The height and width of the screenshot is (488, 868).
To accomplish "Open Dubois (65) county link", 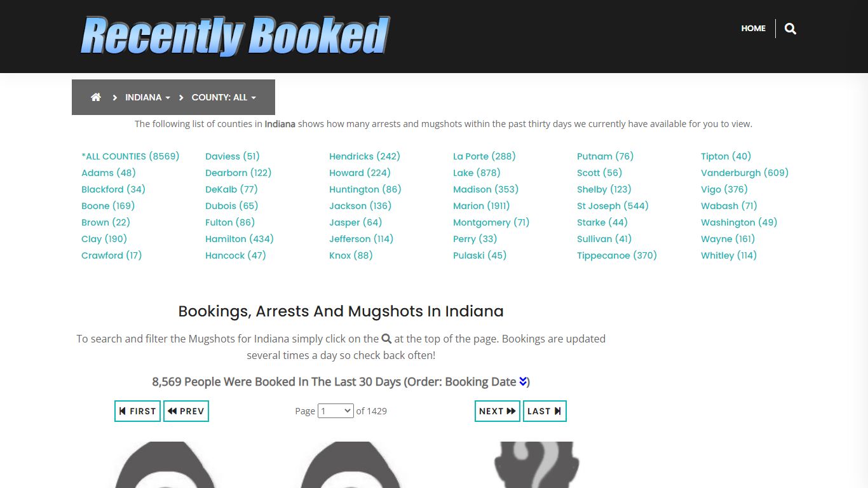I will [231, 206].
